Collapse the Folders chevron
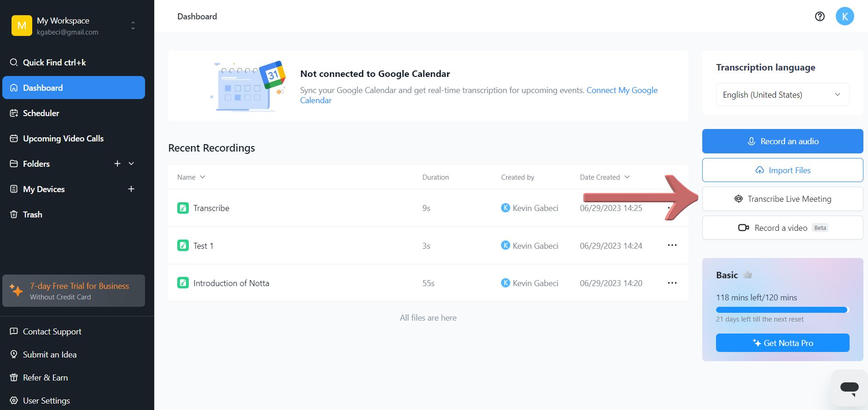Viewport: 868px width, 410px height. (131, 164)
